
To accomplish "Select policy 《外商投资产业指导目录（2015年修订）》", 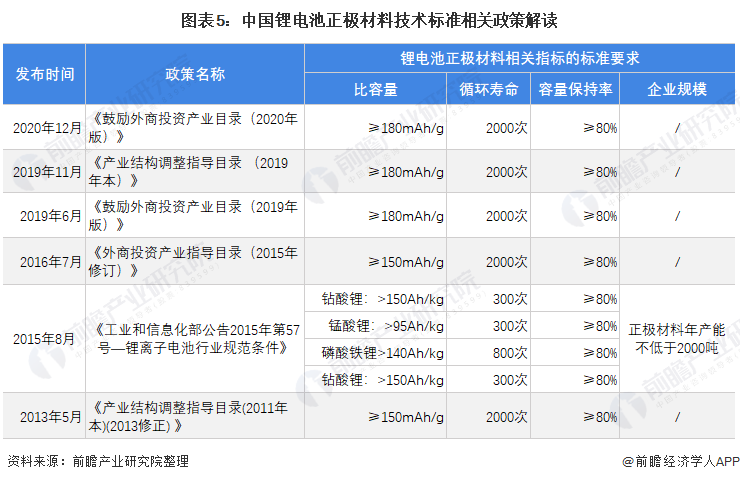I will (193, 262).
